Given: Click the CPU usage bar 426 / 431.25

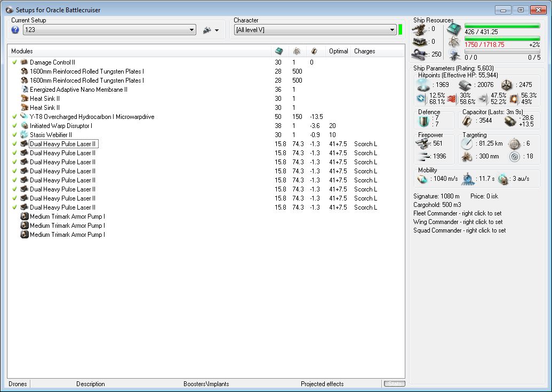Looking at the screenshot, I should (502, 26).
